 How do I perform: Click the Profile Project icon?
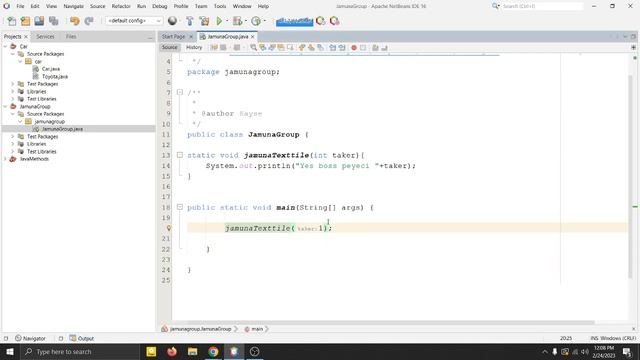click(x=256, y=21)
